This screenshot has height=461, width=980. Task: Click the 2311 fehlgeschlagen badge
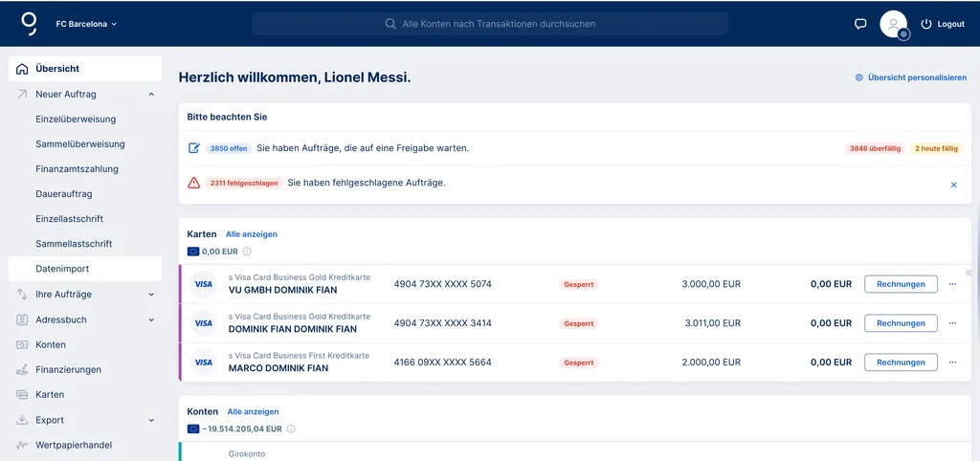[244, 183]
